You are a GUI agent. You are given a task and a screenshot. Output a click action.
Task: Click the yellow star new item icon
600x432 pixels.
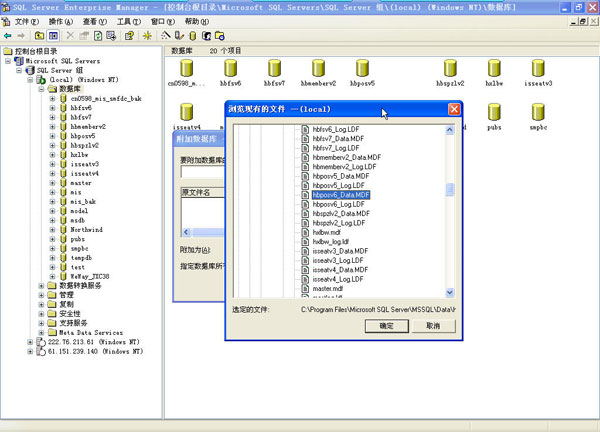coord(147,36)
